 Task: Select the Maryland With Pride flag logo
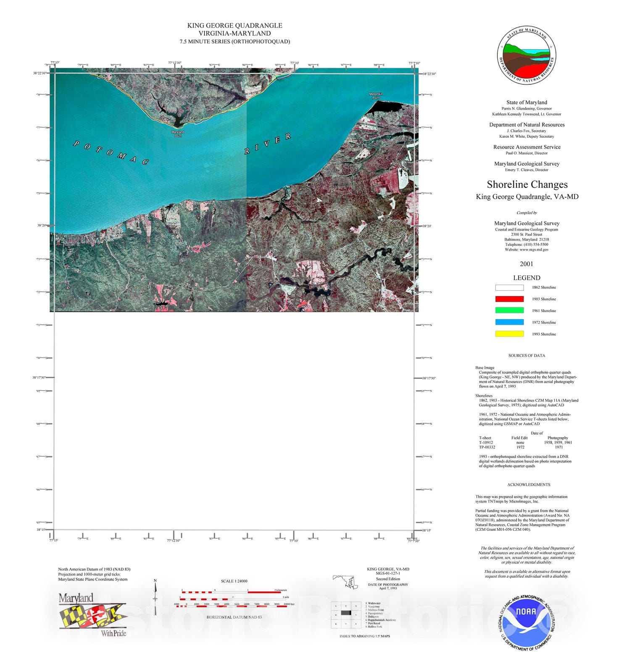click(x=92, y=615)
